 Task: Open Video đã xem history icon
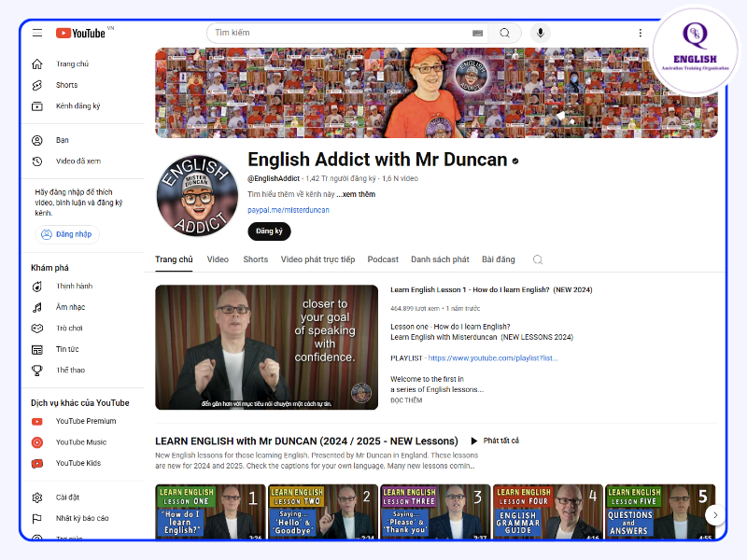37,161
